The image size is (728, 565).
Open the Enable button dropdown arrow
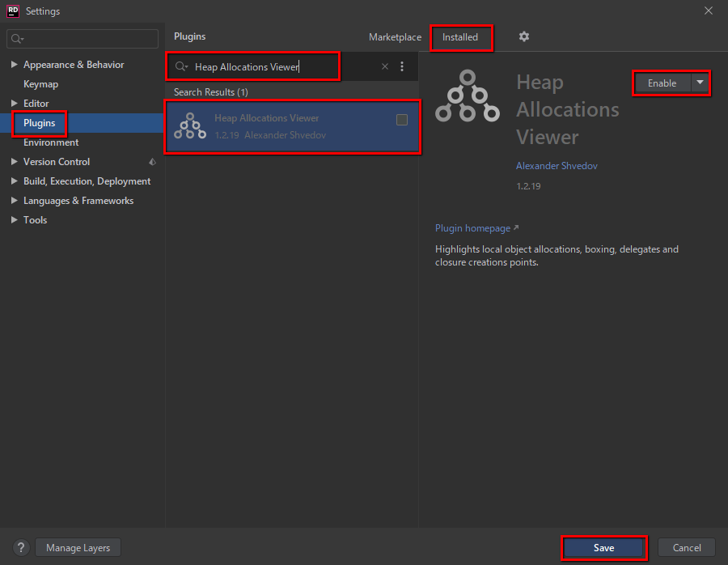(700, 83)
